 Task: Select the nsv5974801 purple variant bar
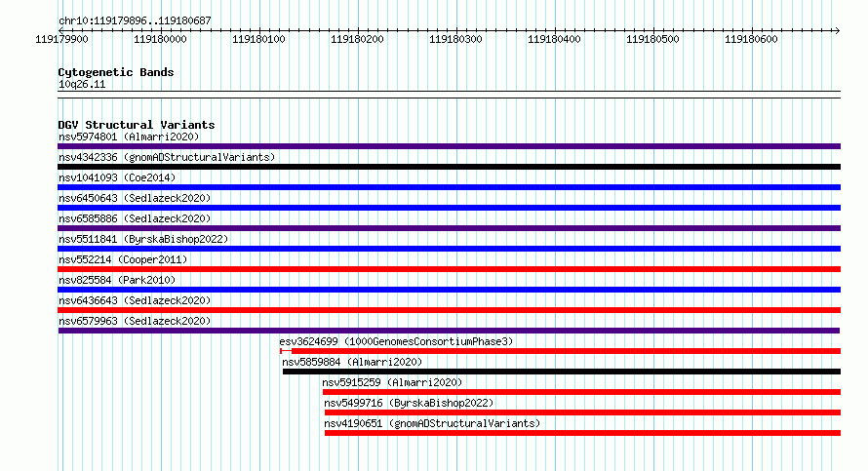coord(449,146)
